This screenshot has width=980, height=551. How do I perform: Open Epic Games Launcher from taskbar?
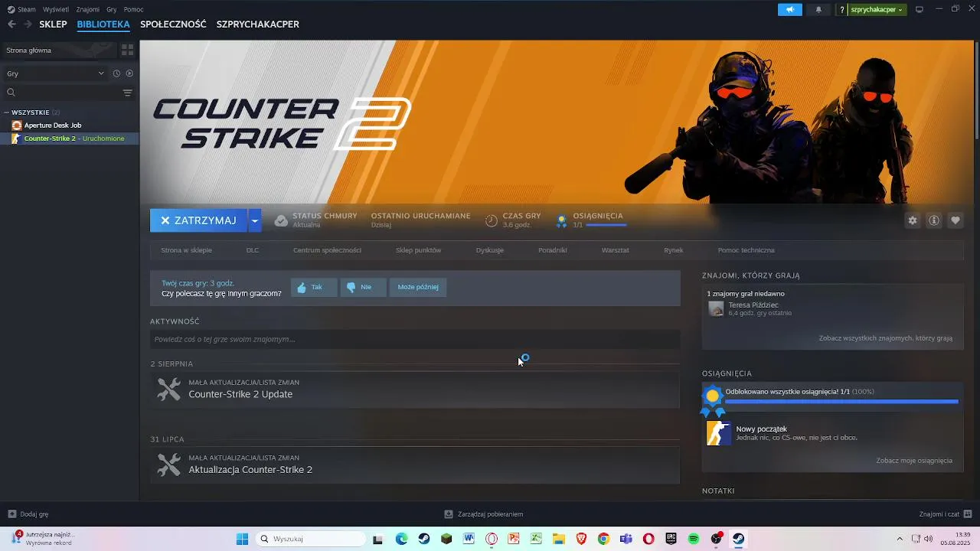[x=671, y=539]
